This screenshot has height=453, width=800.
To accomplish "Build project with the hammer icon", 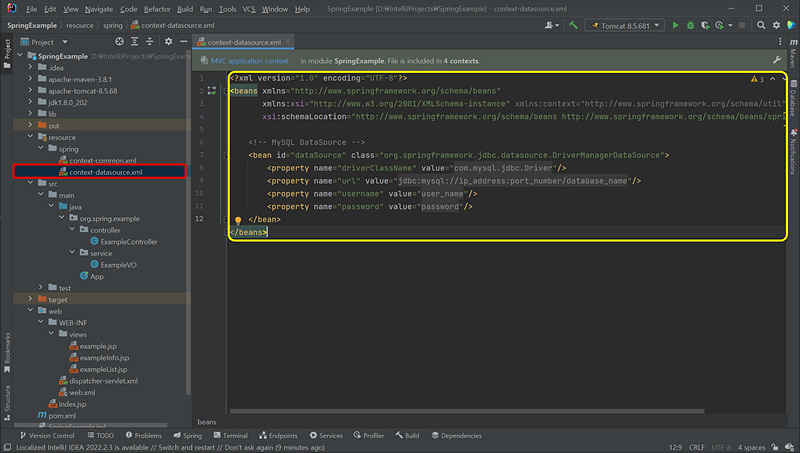I will (573, 25).
